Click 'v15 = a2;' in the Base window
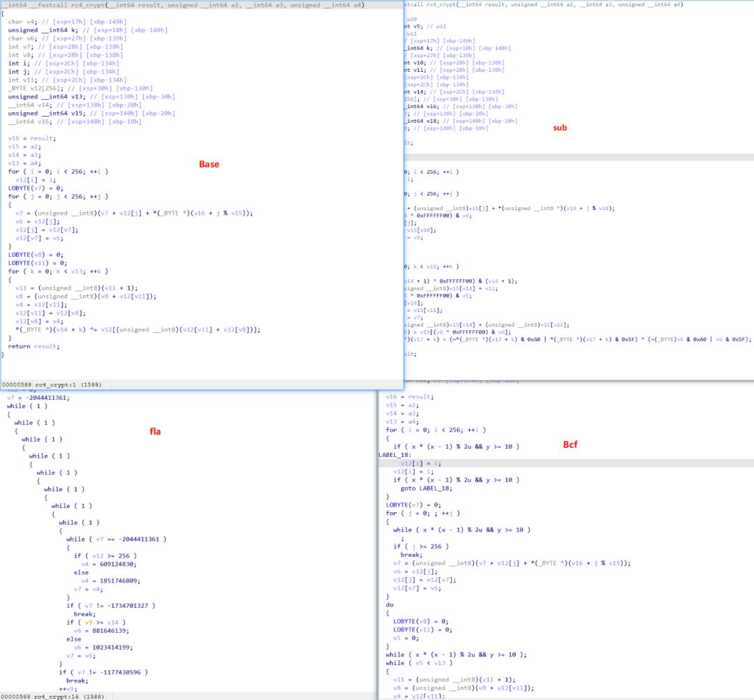 (24, 147)
